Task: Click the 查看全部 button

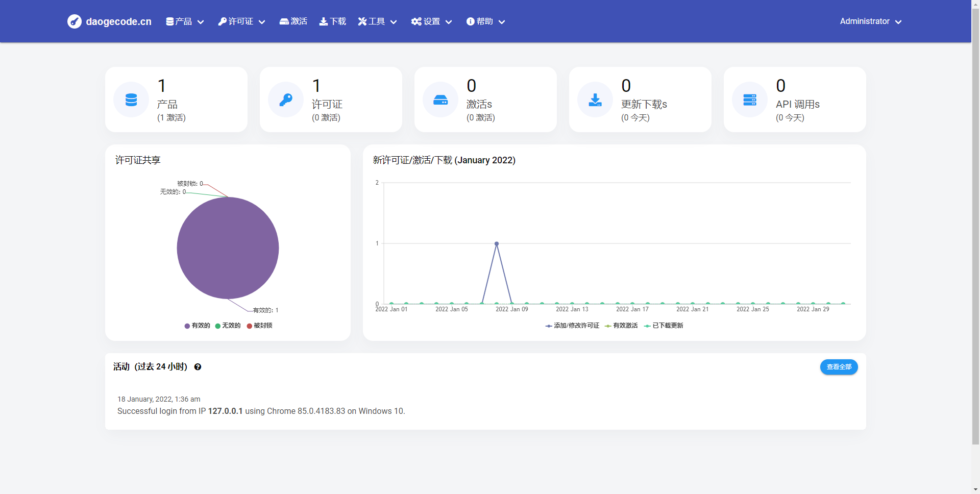Action: tap(839, 367)
